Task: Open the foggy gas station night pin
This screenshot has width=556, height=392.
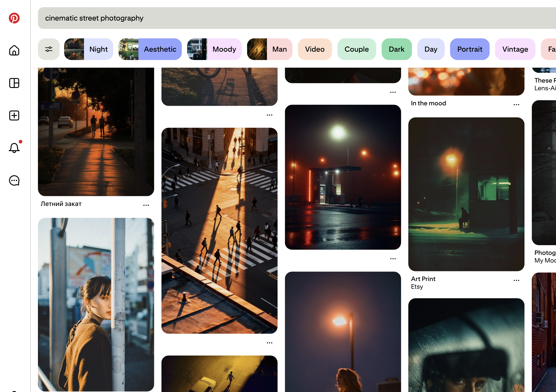Action: (x=343, y=177)
